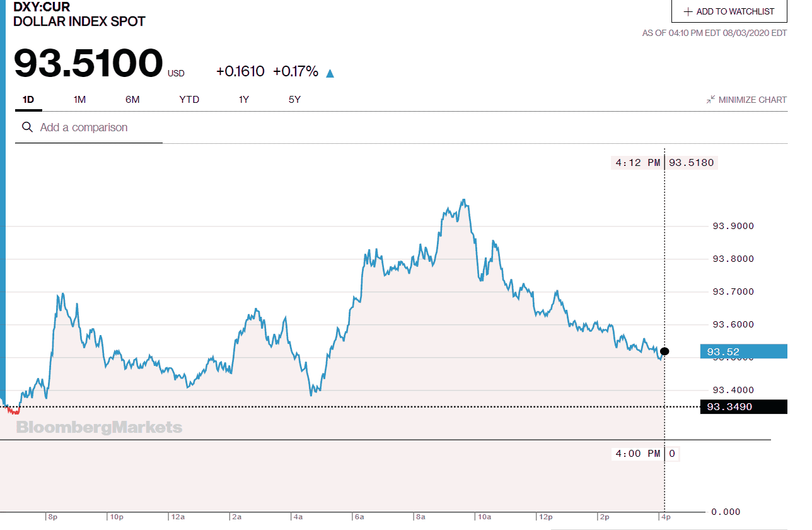
Task: Click the 93.9000 axis price label
Action: (734, 226)
